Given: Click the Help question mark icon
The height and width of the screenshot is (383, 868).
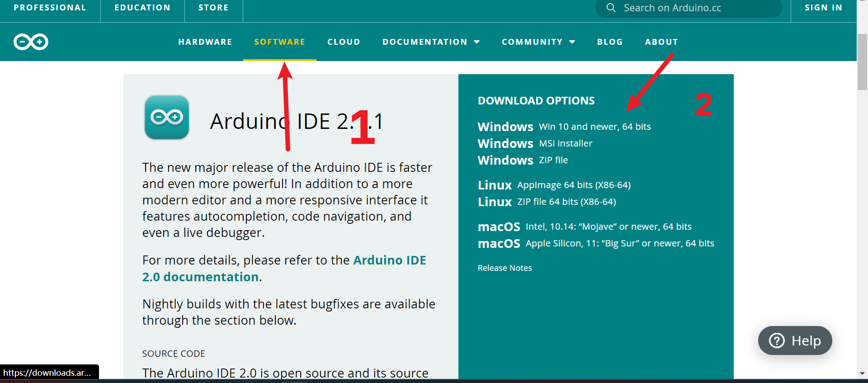Looking at the screenshot, I should [x=777, y=340].
